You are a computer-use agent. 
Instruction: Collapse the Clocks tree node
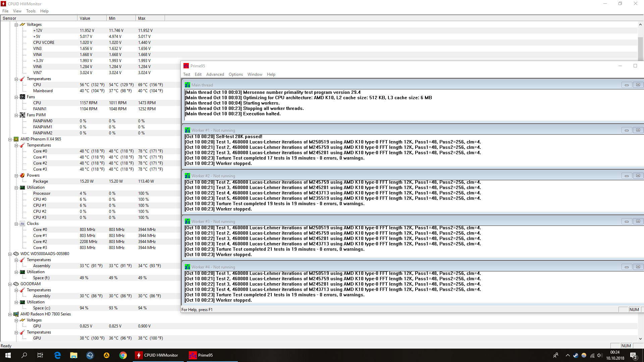[x=16, y=224]
